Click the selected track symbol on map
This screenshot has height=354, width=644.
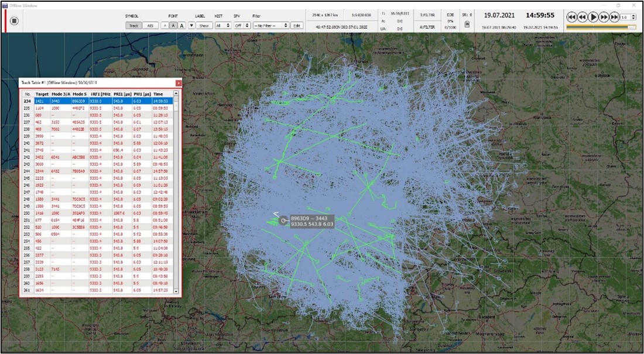click(282, 221)
